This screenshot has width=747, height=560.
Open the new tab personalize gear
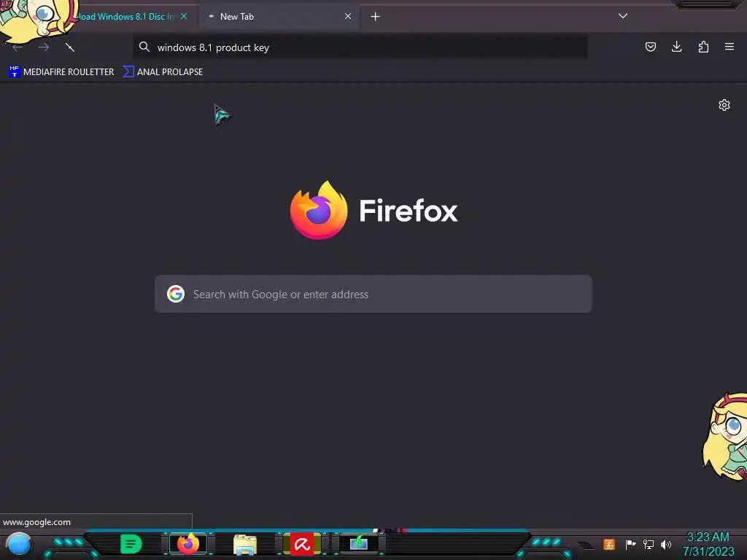tap(724, 105)
